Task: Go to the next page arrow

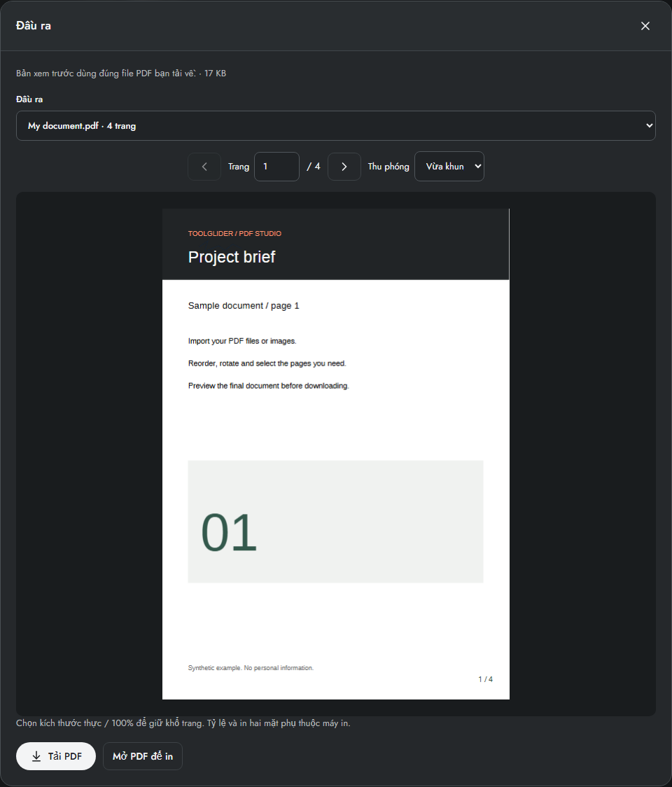Action: 344,167
